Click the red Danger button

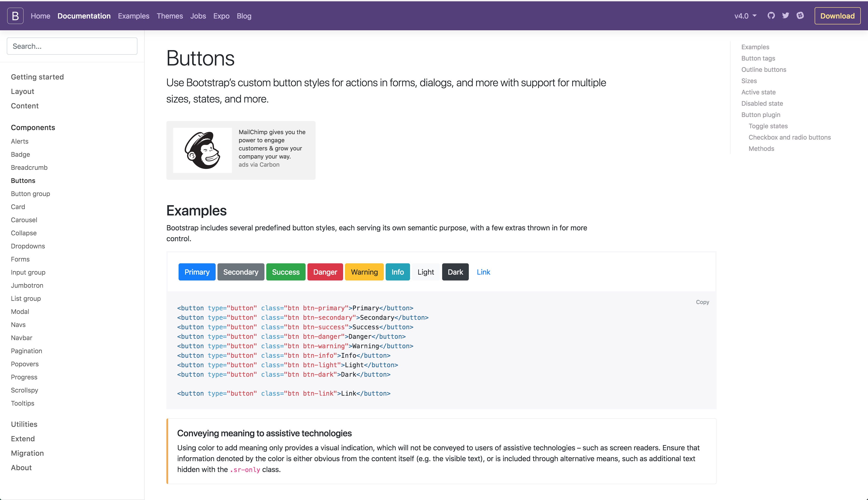pyautogui.click(x=325, y=272)
